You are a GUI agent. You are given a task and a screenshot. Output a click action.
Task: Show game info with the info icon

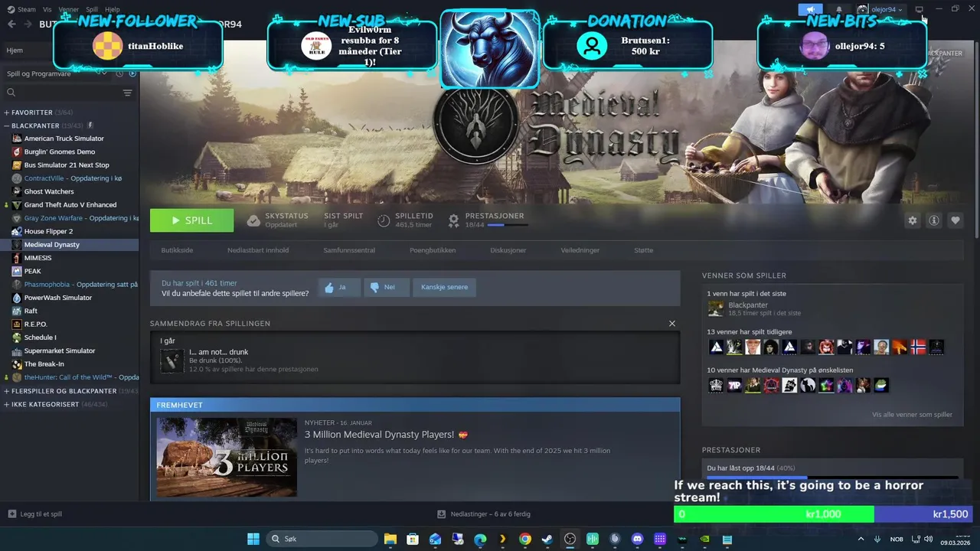click(934, 220)
